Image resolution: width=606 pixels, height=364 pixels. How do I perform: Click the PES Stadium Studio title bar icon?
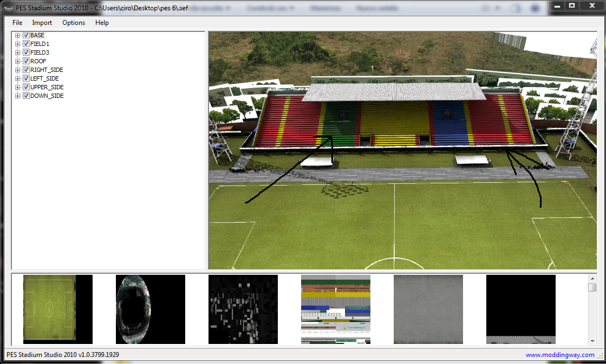click(x=9, y=8)
